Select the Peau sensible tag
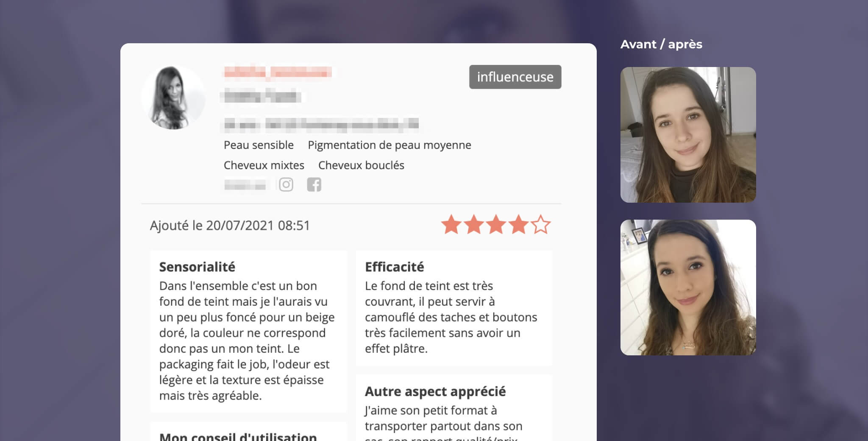 pyautogui.click(x=259, y=145)
